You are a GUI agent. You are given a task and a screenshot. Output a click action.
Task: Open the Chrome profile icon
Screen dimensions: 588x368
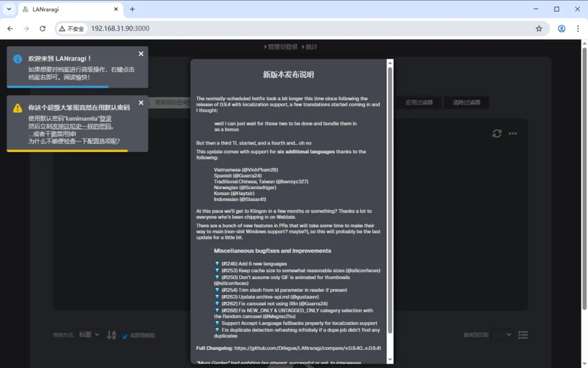click(x=561, y=28)
